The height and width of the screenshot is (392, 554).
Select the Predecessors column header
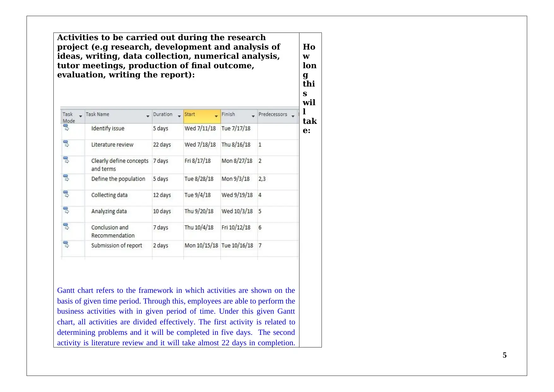click(x=278, y=116)
